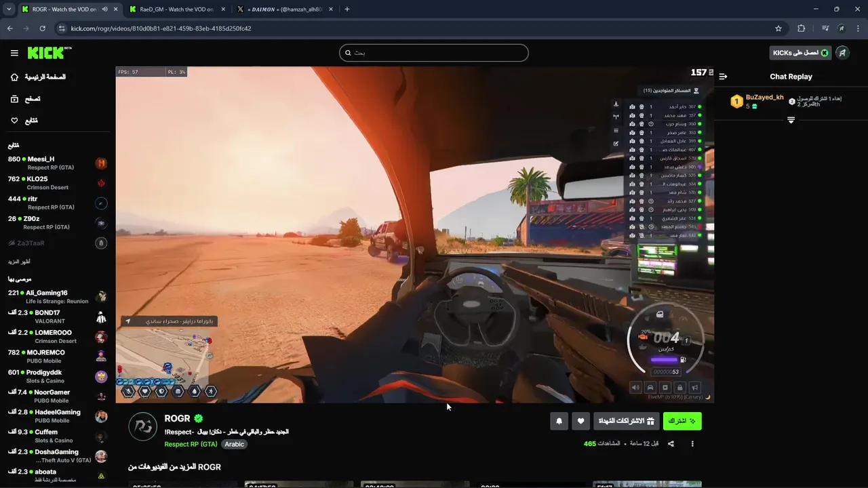Open the video more options menu
This screenshot has width=868, height=488.
[x=692, y=444]
